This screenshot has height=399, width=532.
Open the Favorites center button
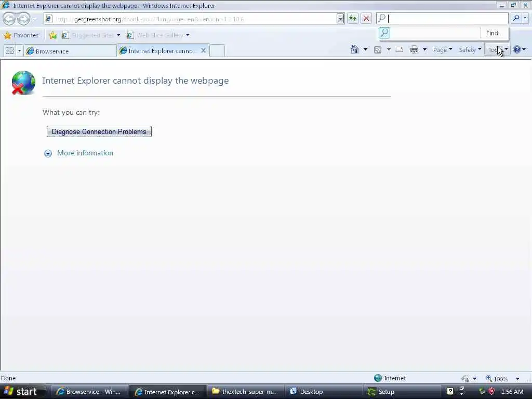click(21, 35)
